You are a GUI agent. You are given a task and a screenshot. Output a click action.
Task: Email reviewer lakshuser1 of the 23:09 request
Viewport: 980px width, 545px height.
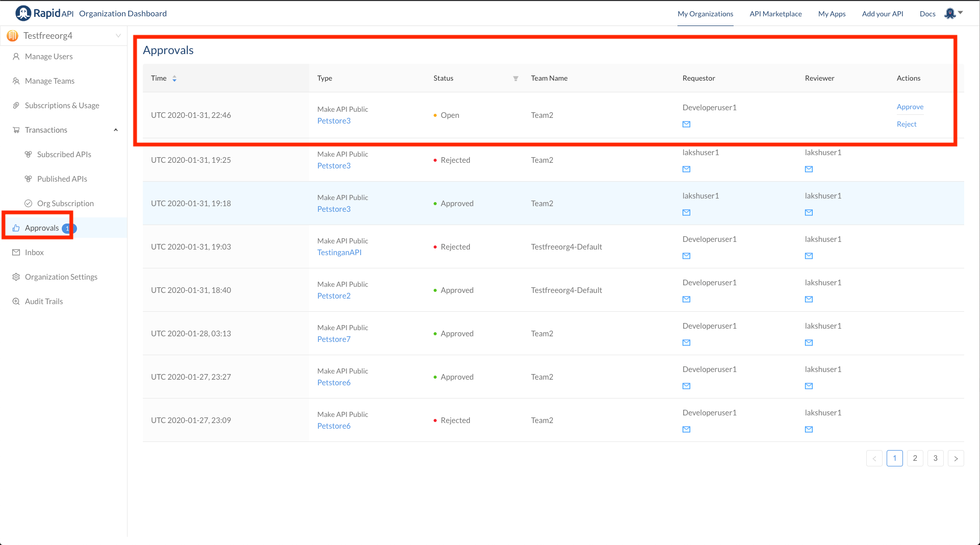click(809, 429)
